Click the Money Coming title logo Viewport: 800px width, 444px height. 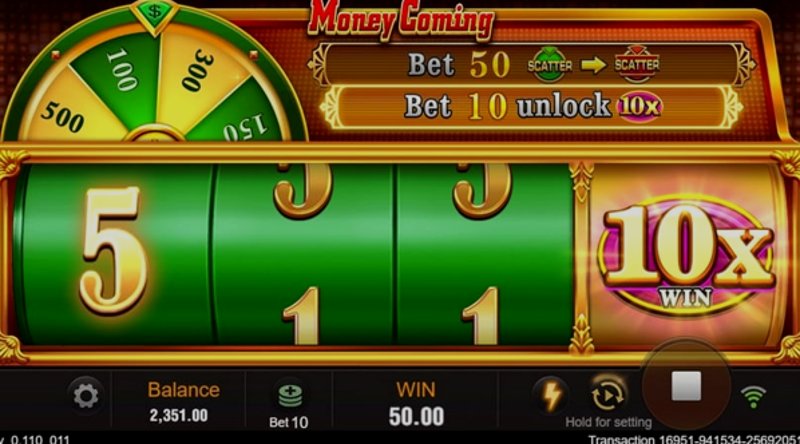pos(401,19)
